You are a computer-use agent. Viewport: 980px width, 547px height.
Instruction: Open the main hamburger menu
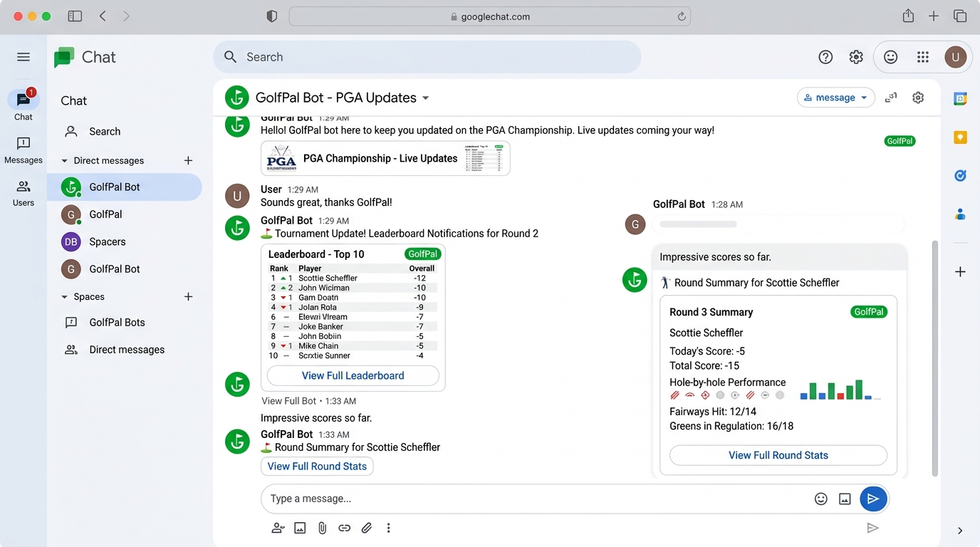click(x=24, y=57)
